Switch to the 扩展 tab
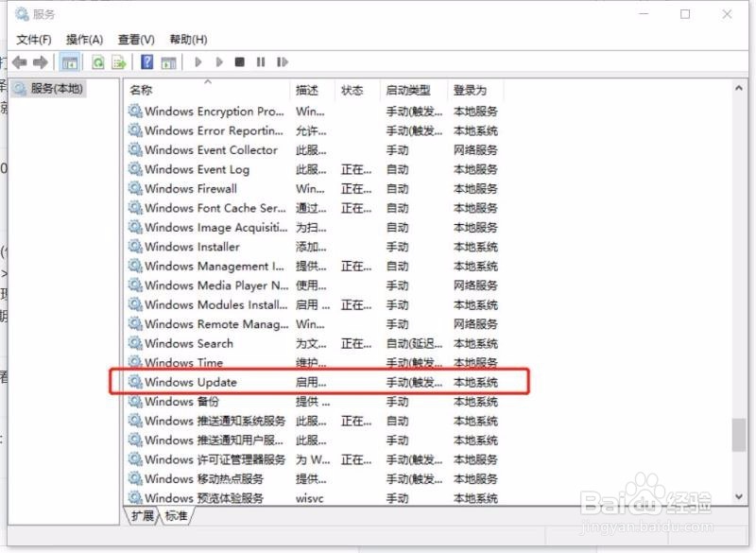This screenshot has width=756, height=553. pos(143,516)
